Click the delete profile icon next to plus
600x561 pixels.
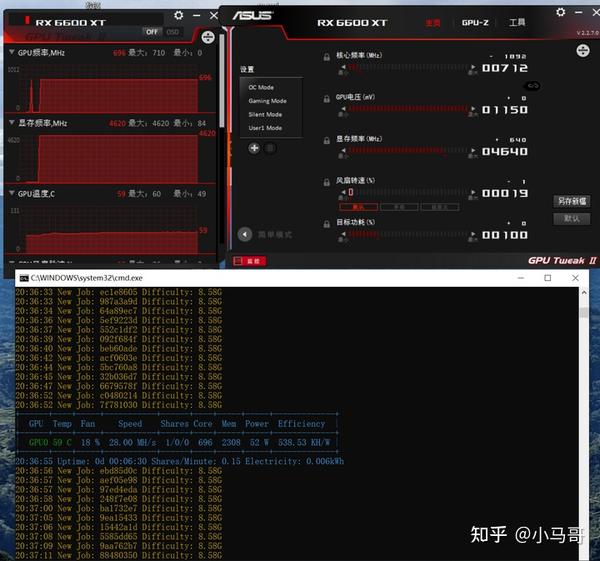click(270, 148)
